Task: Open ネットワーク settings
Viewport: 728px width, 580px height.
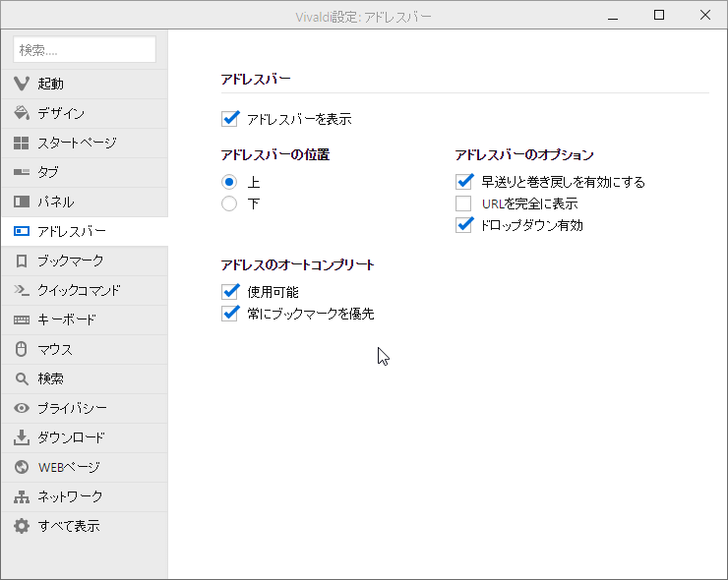Action: pos(85,496)
